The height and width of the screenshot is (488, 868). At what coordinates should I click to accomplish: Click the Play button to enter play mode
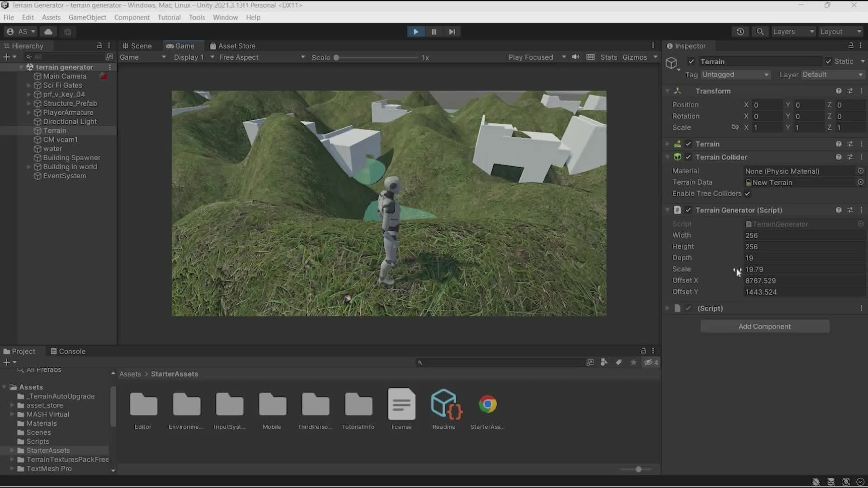pyautogui.click(x=415, y=31)
